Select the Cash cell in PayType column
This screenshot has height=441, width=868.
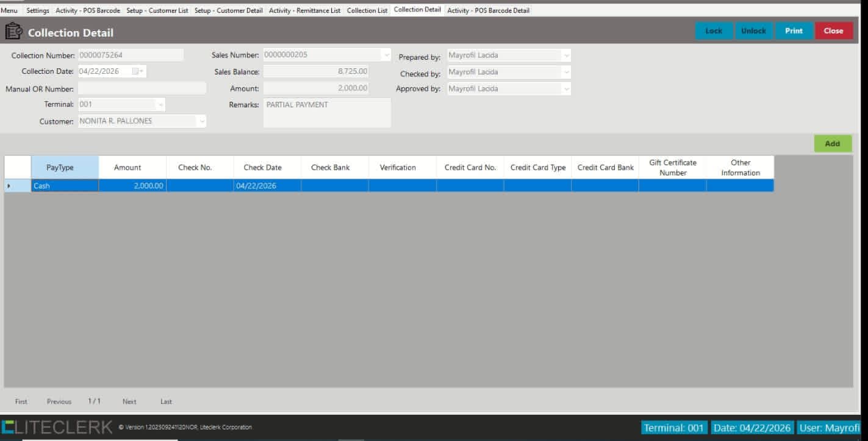click(65, 186)
